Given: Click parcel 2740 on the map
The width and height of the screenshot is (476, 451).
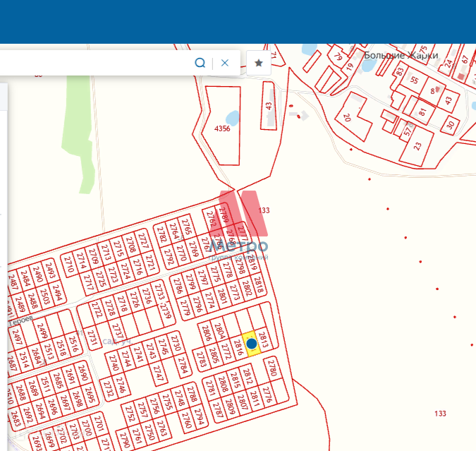Looking at the screenshot, I should 114,363.
